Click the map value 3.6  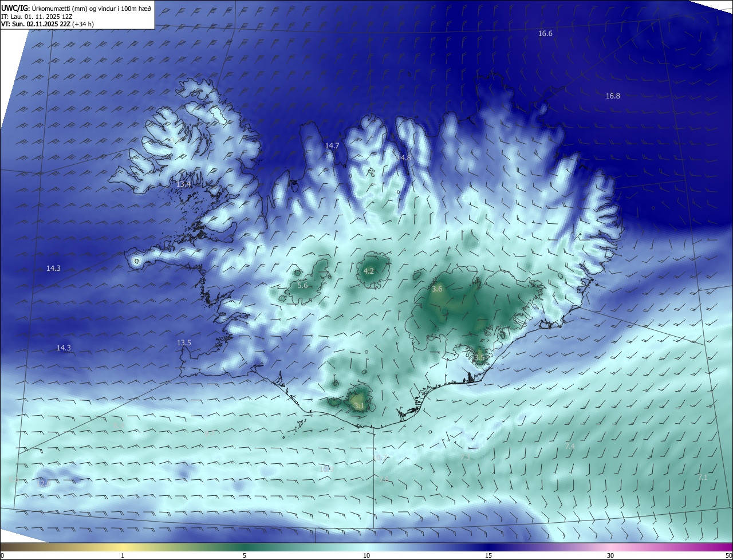pos(437,289)
